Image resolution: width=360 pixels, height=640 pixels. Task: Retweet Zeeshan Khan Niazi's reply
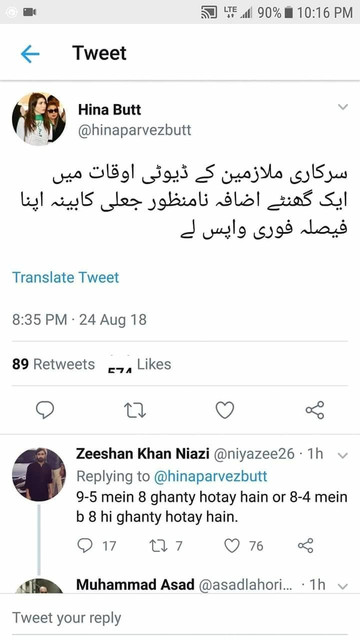(158, 545)
